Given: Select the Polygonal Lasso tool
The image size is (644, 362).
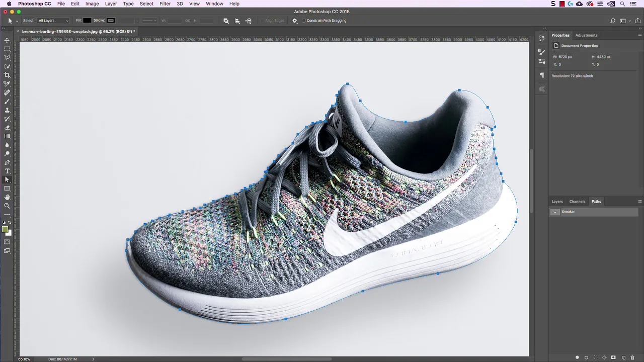Looking at the screenshot, I should click(x=7, y=57).
